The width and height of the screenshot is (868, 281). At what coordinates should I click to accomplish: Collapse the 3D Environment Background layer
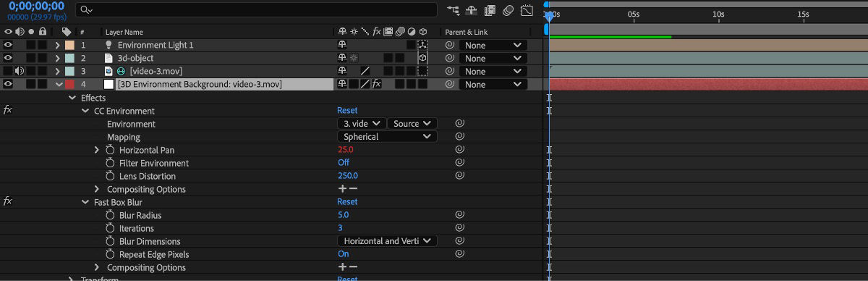pyautogui.click(x=59, y=84)
